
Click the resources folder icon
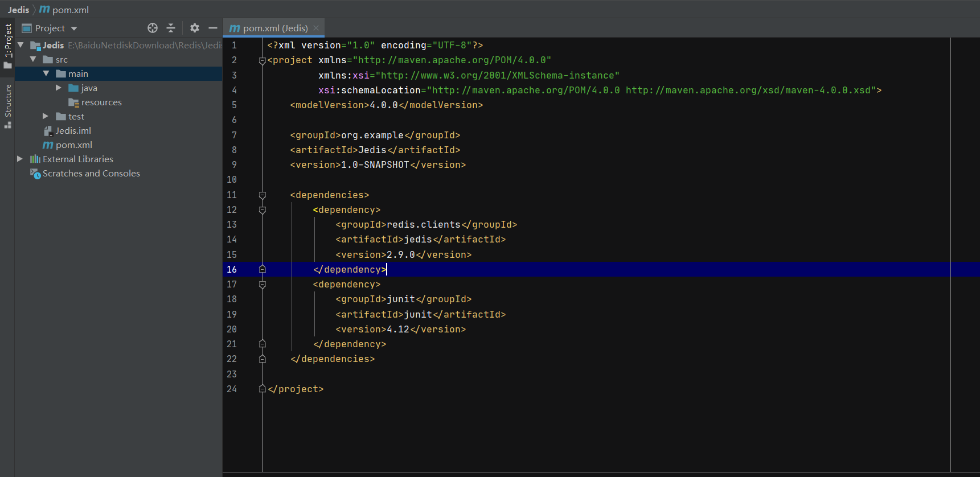click(x=73, y=102)
